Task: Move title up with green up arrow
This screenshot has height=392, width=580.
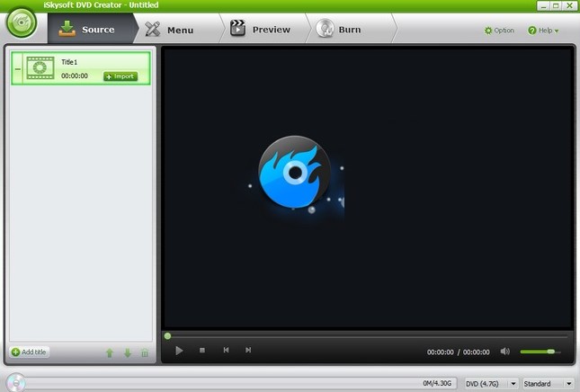Action: pos(110,352)
